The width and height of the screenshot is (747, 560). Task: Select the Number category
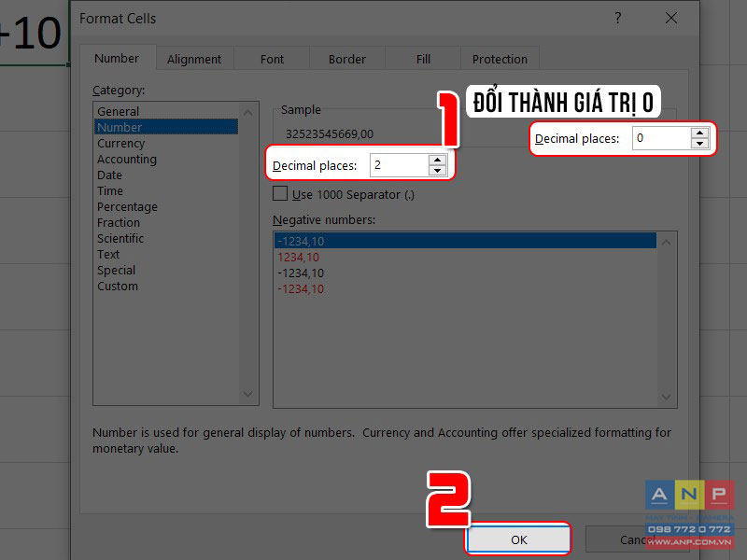pyautogui.click(x=166, y=127)
